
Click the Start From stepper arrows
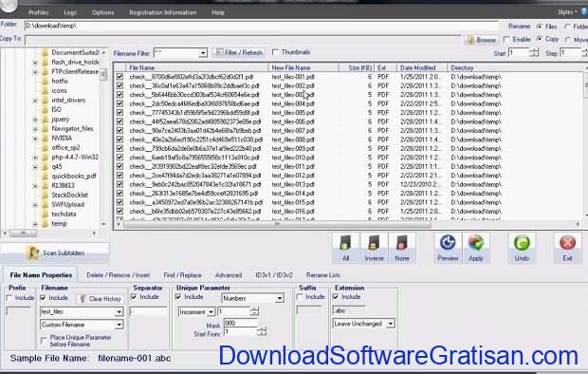coord(262,331)
